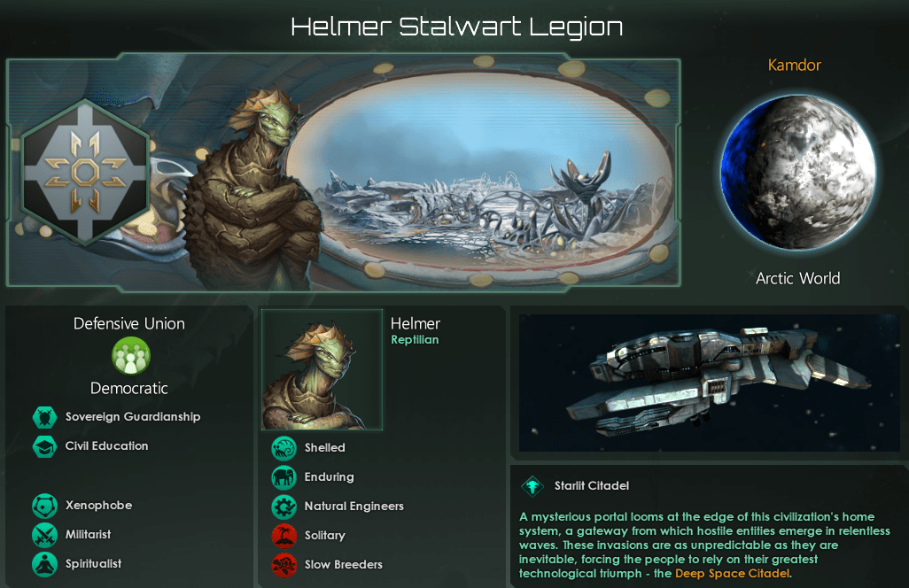Viewport: 909px width, 588px height.
Task: Open the hexagonal empire flag emblem
Action: coord(85,172)
